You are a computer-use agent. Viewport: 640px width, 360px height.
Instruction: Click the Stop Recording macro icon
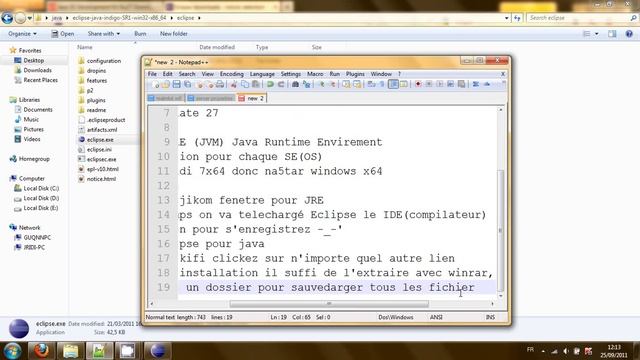tap(429, 84)
